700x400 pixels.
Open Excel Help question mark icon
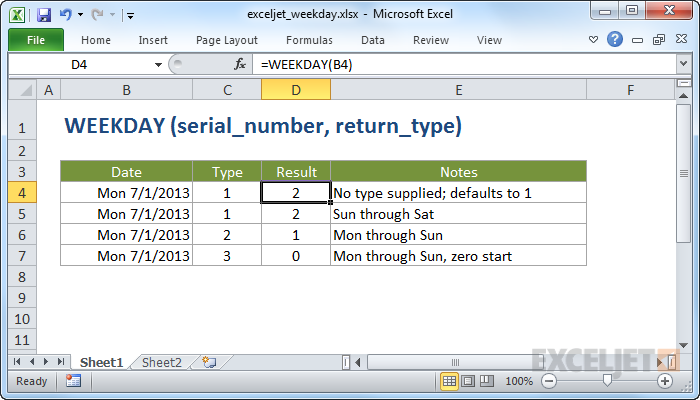coord(615,39)
